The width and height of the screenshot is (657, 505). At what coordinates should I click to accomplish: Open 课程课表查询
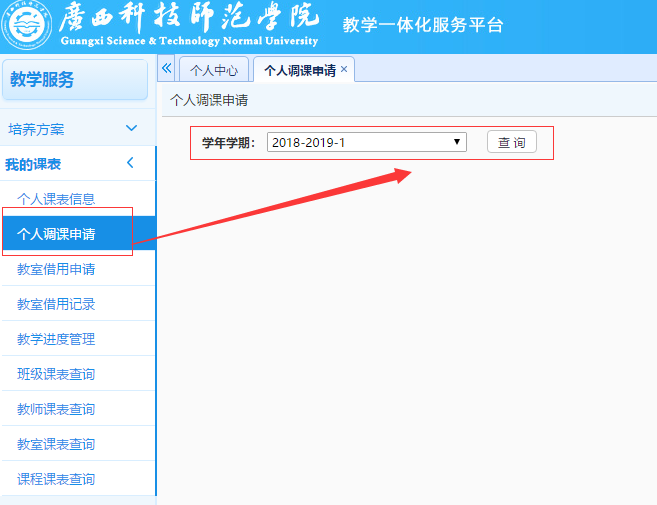click(x=56, y=479)
